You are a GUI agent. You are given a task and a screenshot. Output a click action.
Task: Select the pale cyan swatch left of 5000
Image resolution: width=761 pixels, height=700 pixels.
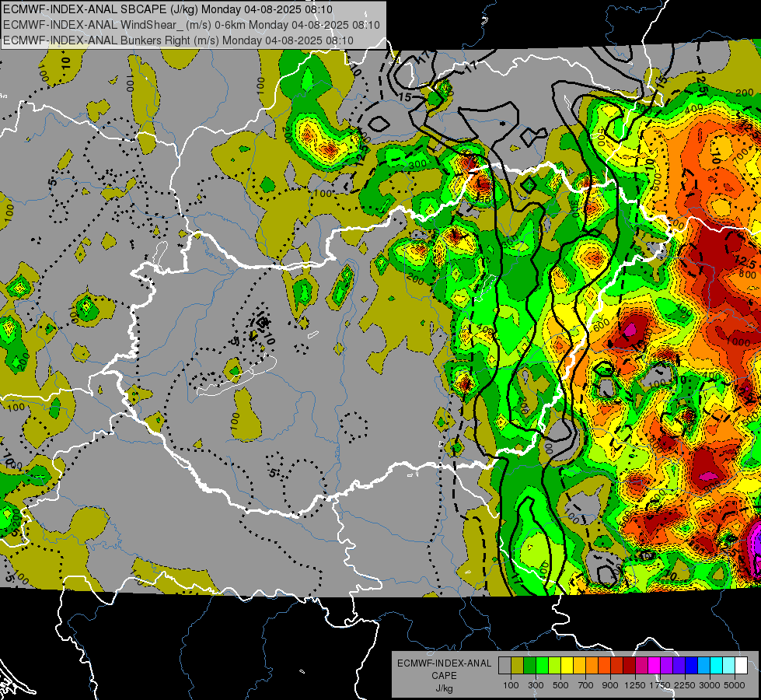728,665
